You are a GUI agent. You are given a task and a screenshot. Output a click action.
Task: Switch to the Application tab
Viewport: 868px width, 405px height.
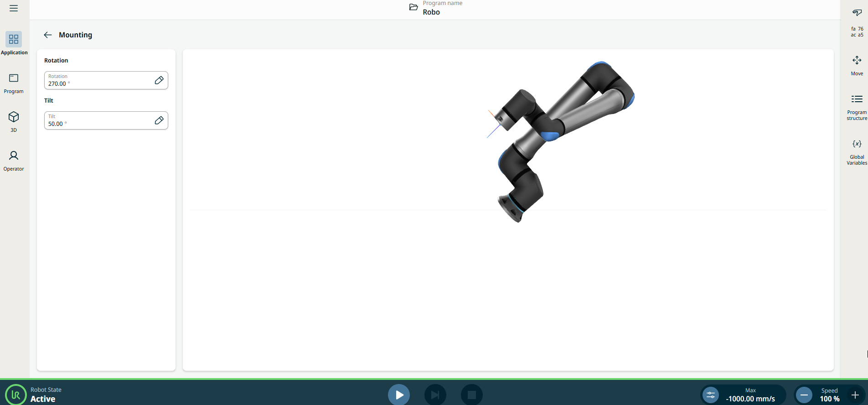coord(14,44)
